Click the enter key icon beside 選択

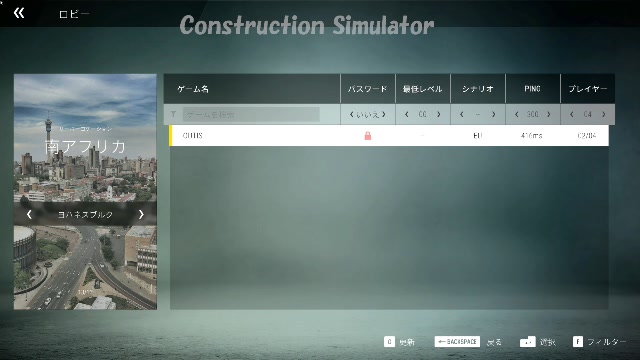click(x=528, y=342)
